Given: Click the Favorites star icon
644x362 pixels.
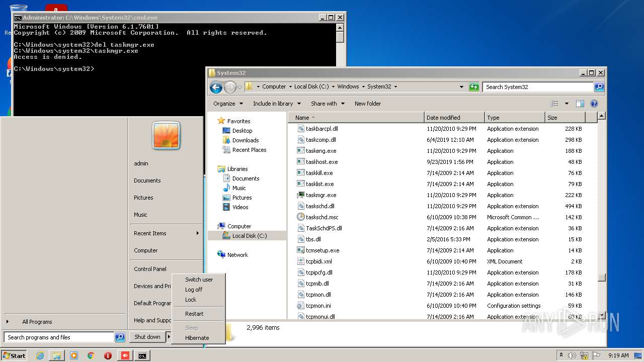Looking at the screenshot, I should pos(221,121).
